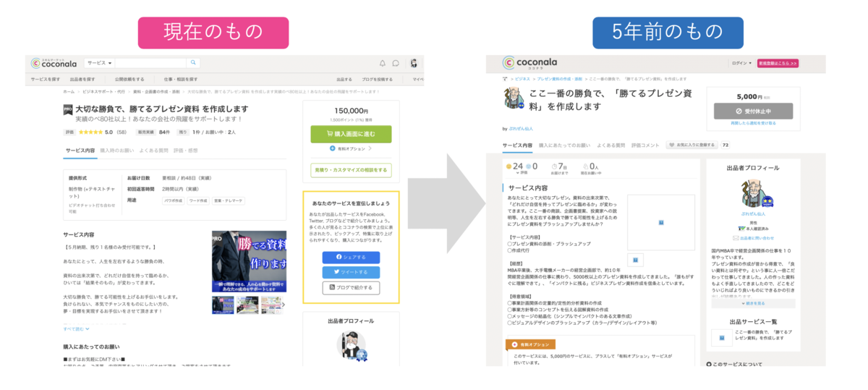The image size is (868, 390).
Task: Expand the seller bio via 続きを見る
Action: (x=752, y=303)
